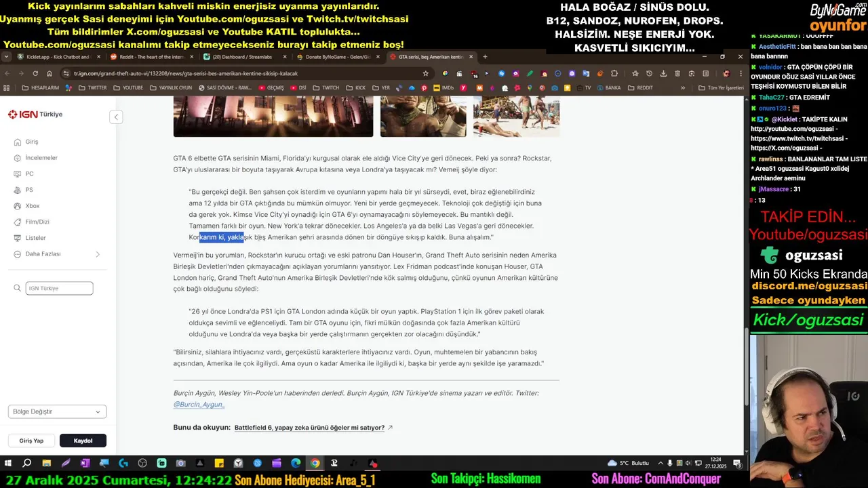
Task: Open the @Burcin_Aygun_ Twitter link
Action: coord(199,404)
